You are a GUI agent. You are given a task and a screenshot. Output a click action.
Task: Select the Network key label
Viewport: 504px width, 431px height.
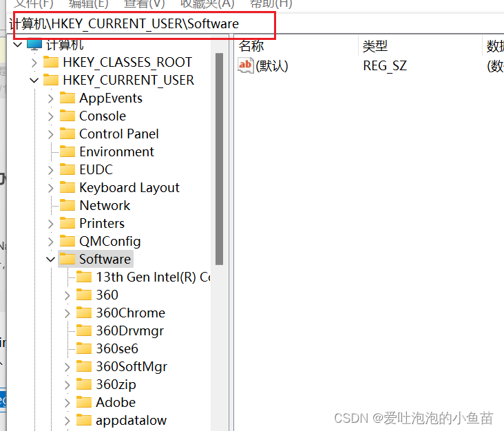[105, 205]
